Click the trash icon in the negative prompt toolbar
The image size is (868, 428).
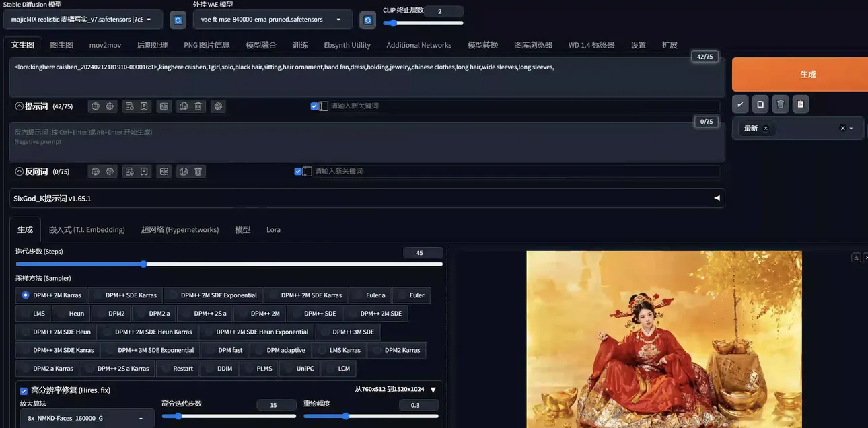coord(198,172)
